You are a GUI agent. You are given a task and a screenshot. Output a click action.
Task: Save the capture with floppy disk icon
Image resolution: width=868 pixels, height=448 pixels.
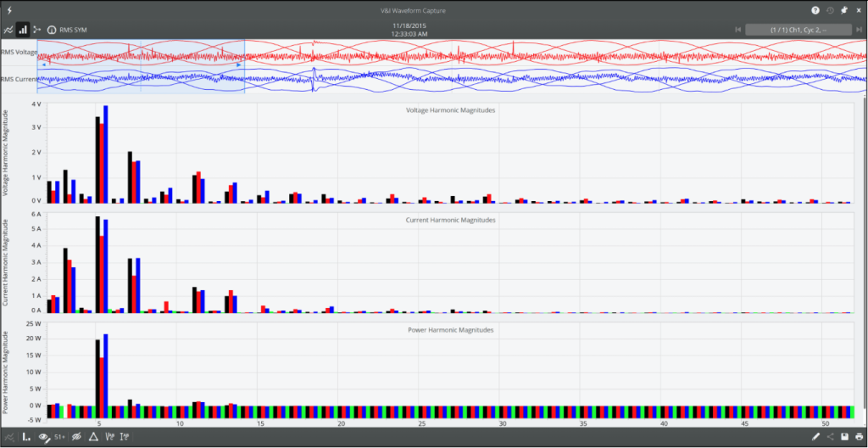tap(845, 437)
